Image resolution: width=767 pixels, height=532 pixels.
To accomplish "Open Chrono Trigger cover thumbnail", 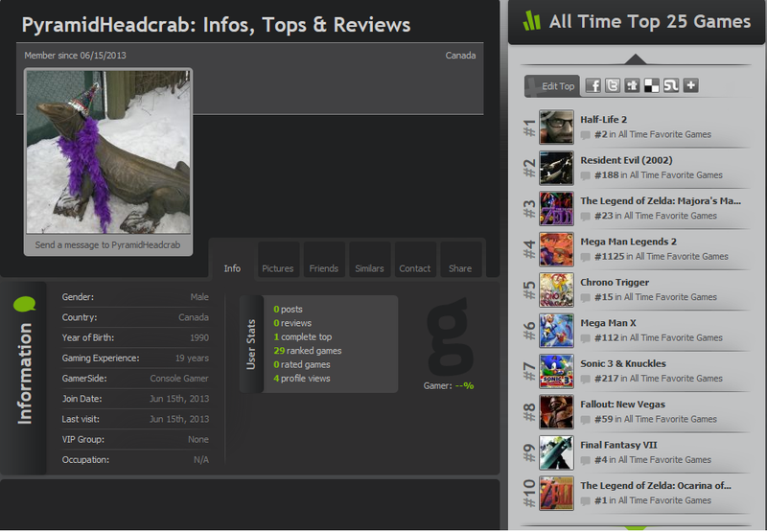I will point(556,289).
